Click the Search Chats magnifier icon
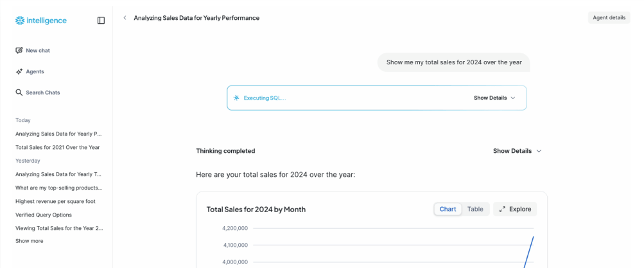 click(19, 93)
